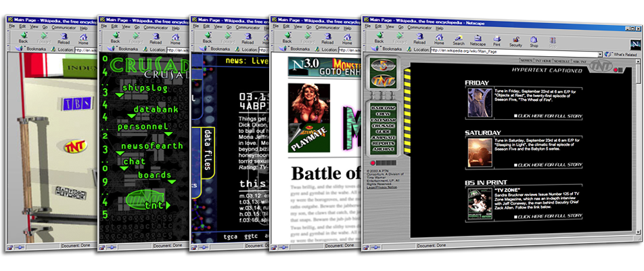The image size is (644, 271).
Task: Open JUMPGATE in the sidebar navigation
Action: tap(383, 137)
